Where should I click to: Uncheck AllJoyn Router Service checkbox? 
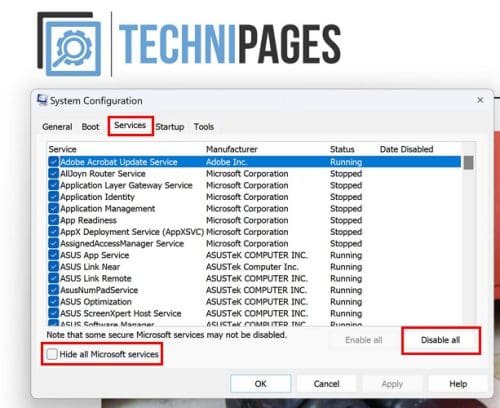tap(53, 174)
